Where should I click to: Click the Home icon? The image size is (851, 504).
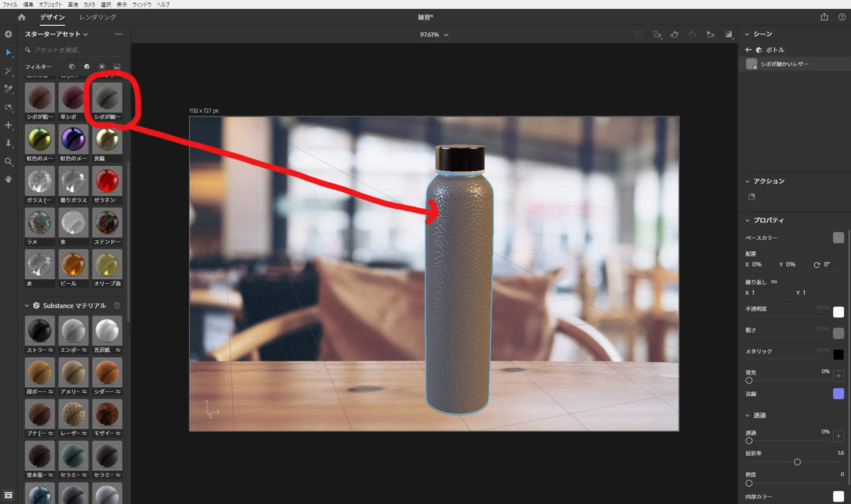point(22,17)
